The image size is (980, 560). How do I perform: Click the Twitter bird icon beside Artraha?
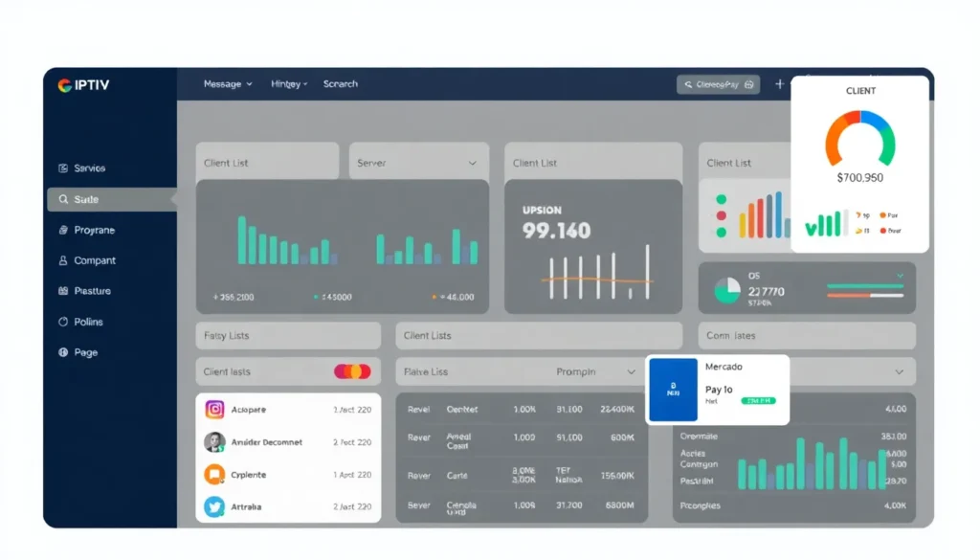pos(214,506)
